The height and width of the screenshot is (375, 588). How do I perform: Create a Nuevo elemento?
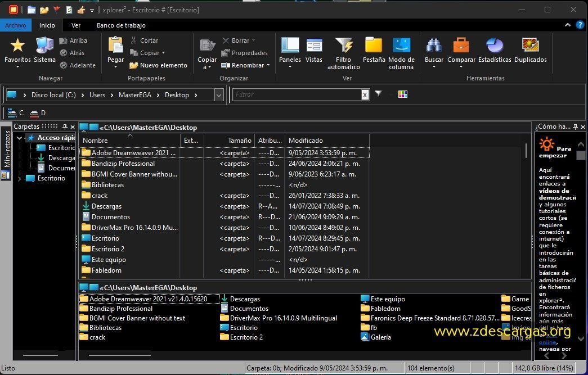point(158,65)
